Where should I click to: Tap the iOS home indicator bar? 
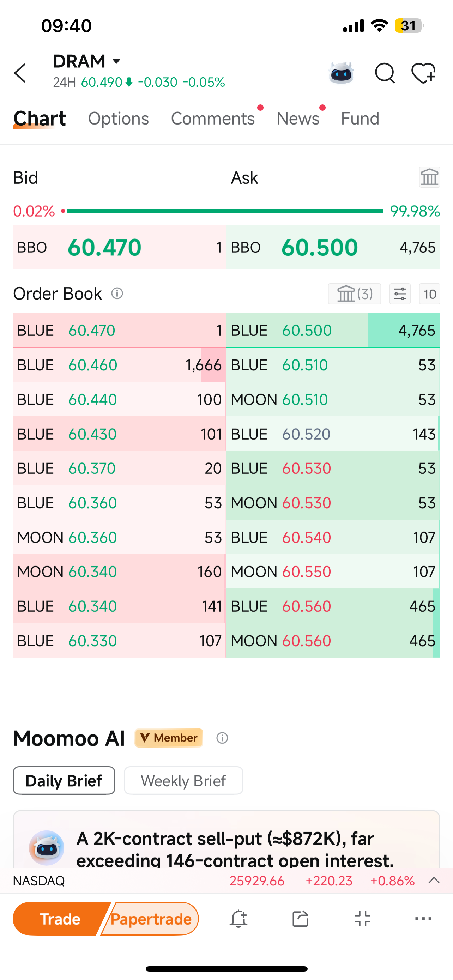click(x=226, y=969)
